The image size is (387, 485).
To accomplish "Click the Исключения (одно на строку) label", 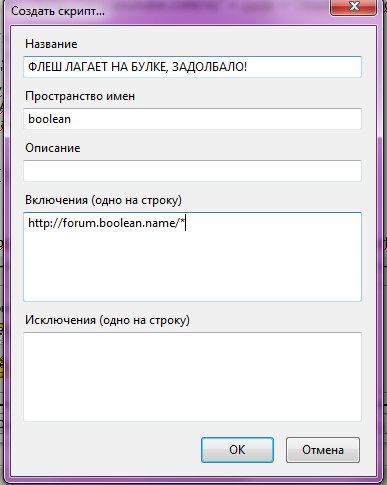I will (107, 320).
